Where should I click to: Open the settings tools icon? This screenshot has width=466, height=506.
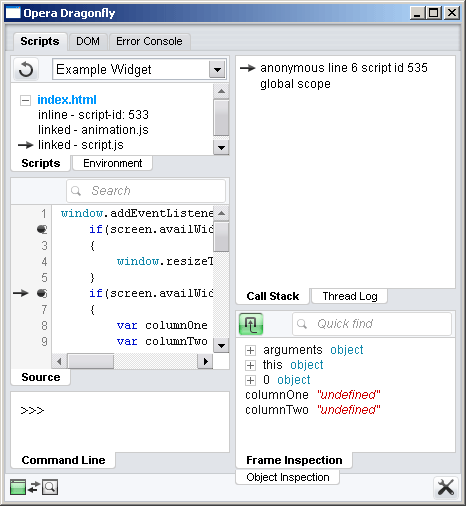[x=446, y=487]
